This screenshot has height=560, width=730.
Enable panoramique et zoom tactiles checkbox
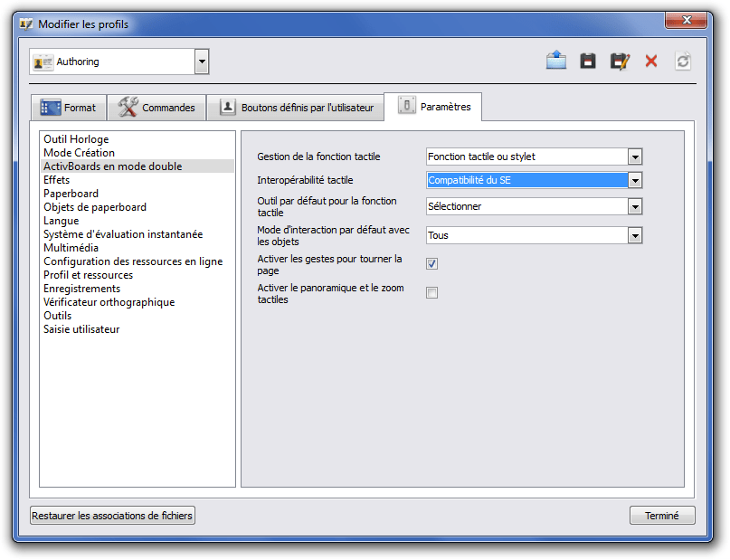coord(431,293)
